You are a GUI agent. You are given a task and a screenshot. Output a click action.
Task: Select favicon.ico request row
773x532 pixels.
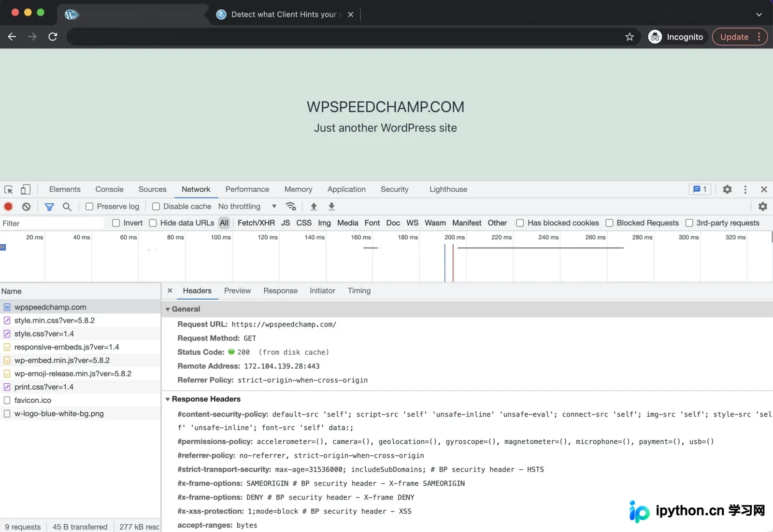pyautogui.click(x=80, y=400)
